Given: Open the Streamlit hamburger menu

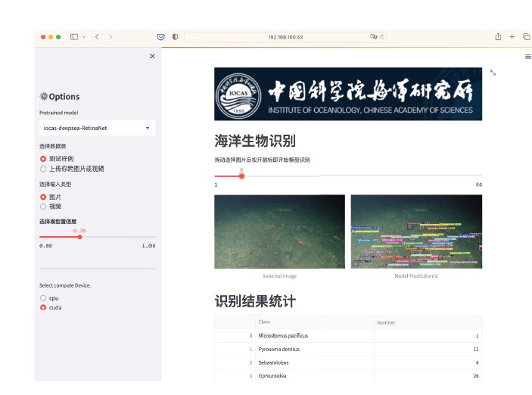Looking at the screenshot, I should pos(528,57).
